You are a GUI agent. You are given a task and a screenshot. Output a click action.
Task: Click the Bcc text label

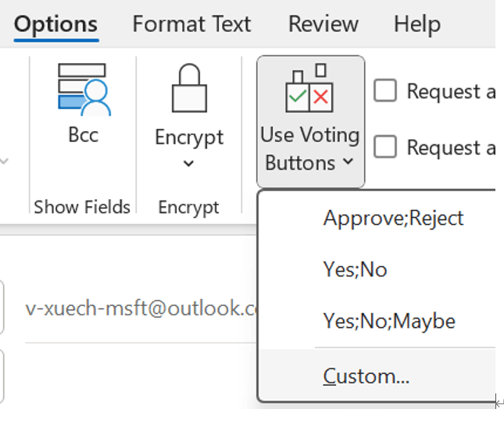coord(84,135)
